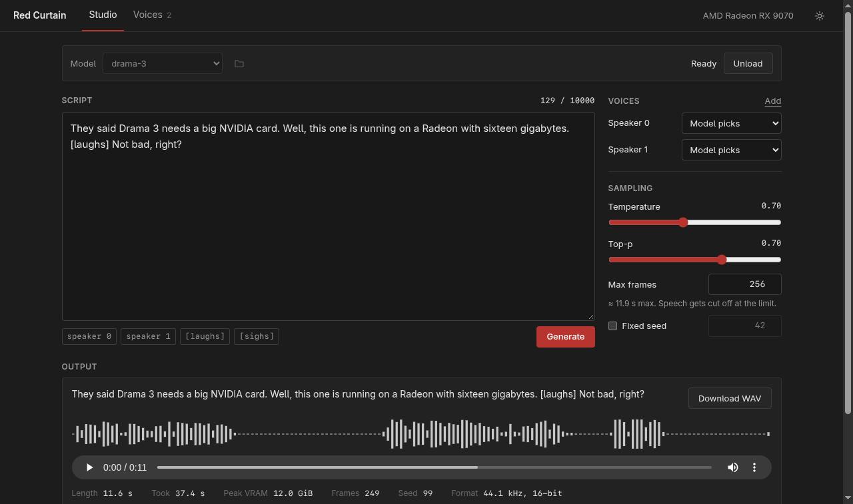
Task: Insert the [sighs] tag chip
Action: 257,336
